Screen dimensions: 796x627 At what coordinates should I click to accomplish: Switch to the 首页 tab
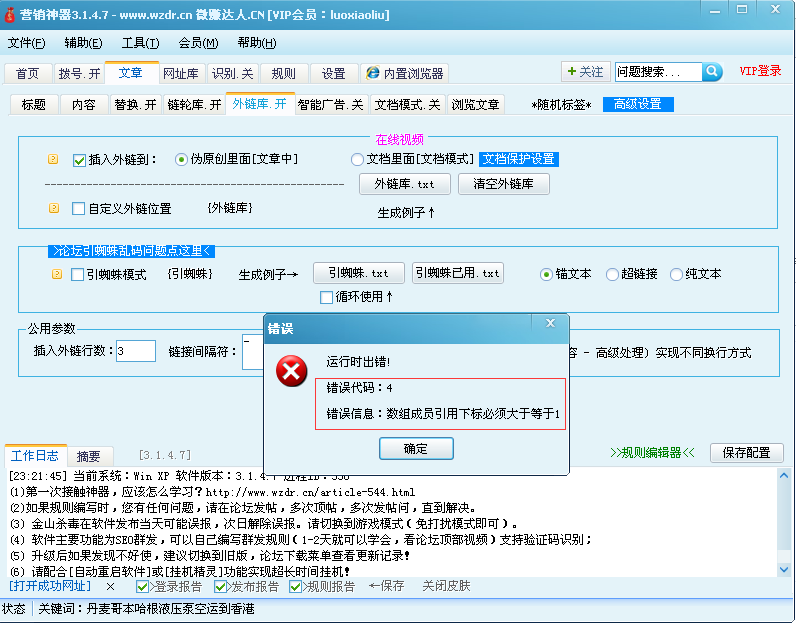(27, 74)
